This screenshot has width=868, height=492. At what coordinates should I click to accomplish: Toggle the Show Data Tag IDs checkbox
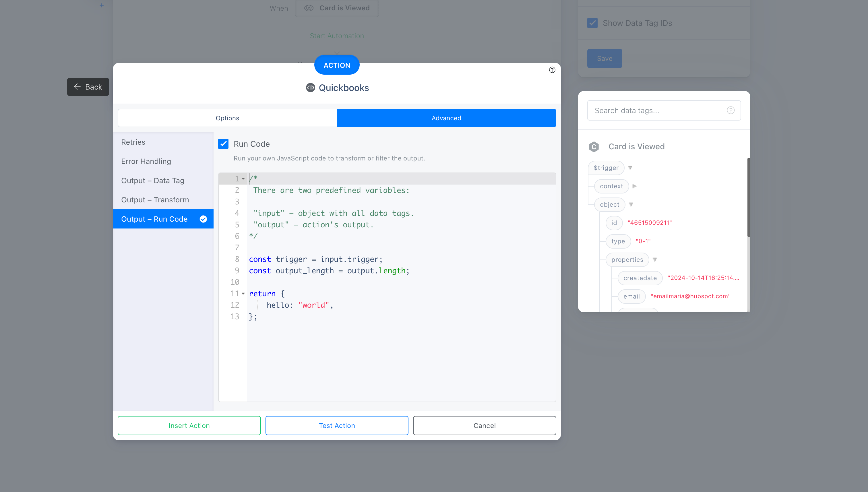pyautogui.click(x=592, y=23)
